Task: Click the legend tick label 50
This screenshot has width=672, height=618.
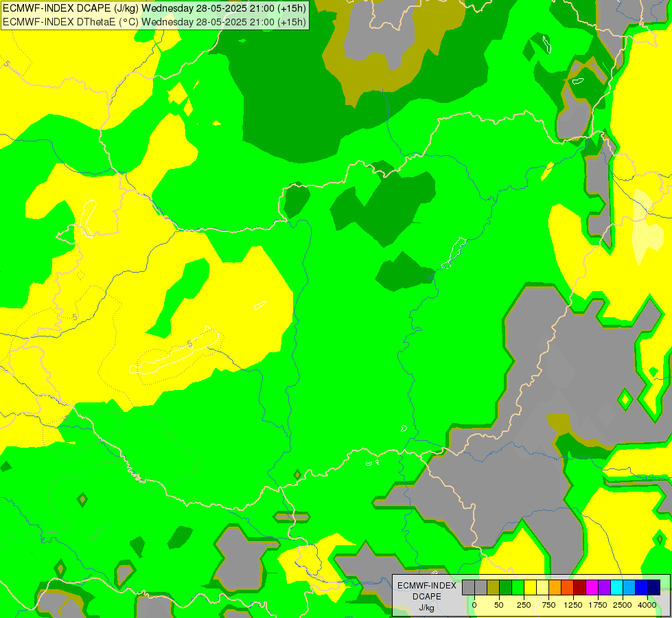Action: tap(499, 605)
